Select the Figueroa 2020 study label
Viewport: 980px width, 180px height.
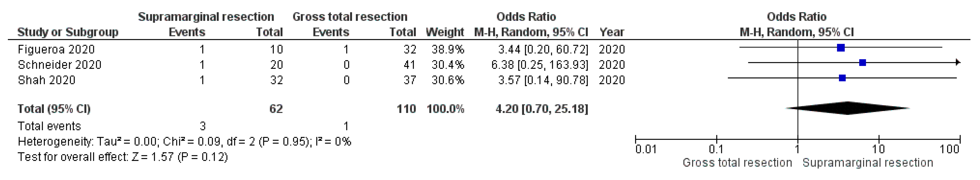(x=56, y=50)
